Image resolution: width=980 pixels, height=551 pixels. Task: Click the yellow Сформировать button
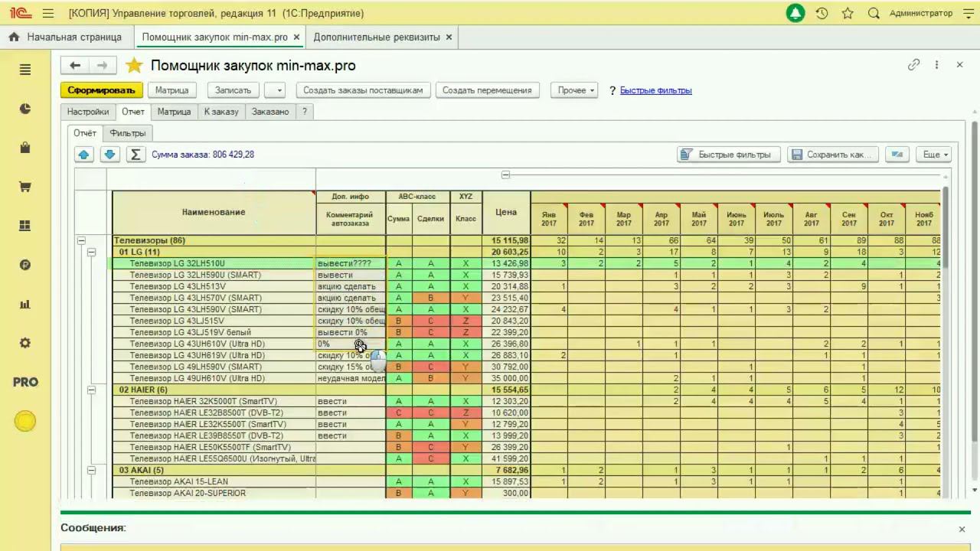tap(101, 90)
